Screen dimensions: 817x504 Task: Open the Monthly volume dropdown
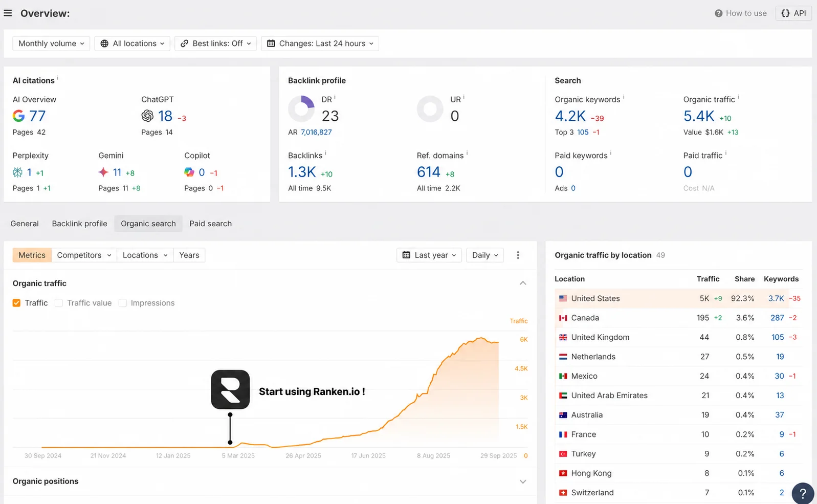click(x=51, y=43)
